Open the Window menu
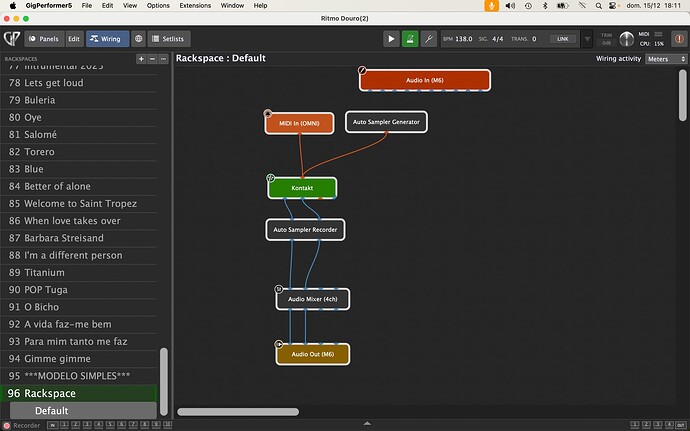690x431 pixels. [x=232, y=5]
